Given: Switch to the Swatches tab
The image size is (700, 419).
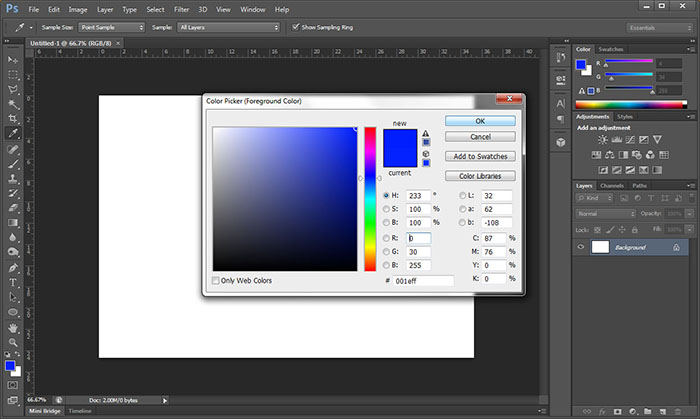Looking at the screenshot, I should pyautogui.click(x=612, y=48).
